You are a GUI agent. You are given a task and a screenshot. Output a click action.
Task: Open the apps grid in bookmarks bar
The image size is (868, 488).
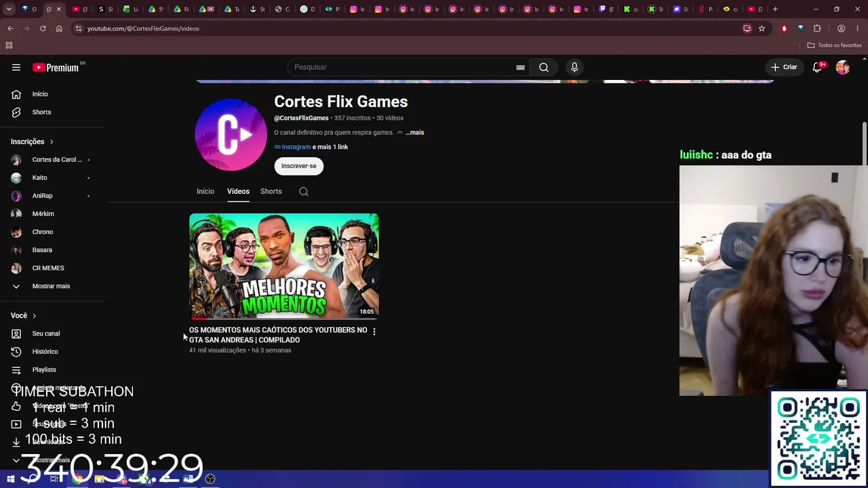click(9, 45)
